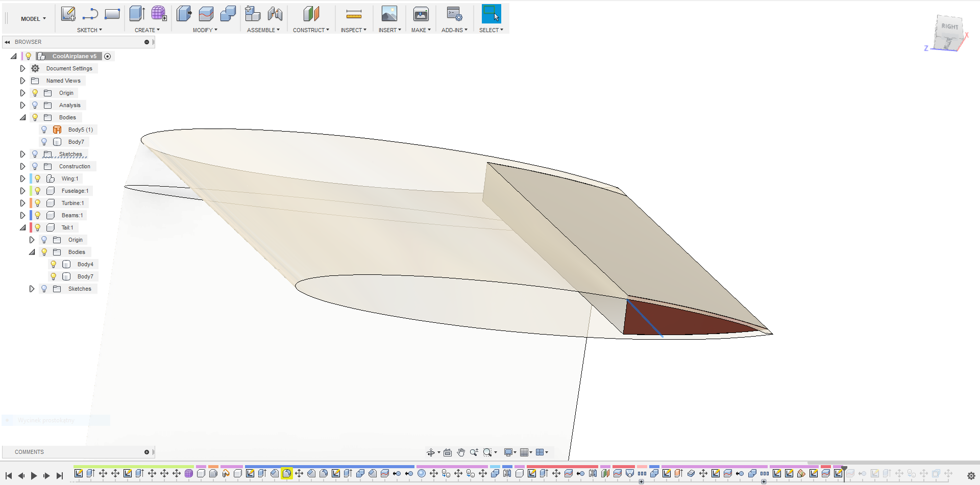Toggle Beams:1 lightbulb
This screenshot has height=485, width=980.
[x=37, y=215]
